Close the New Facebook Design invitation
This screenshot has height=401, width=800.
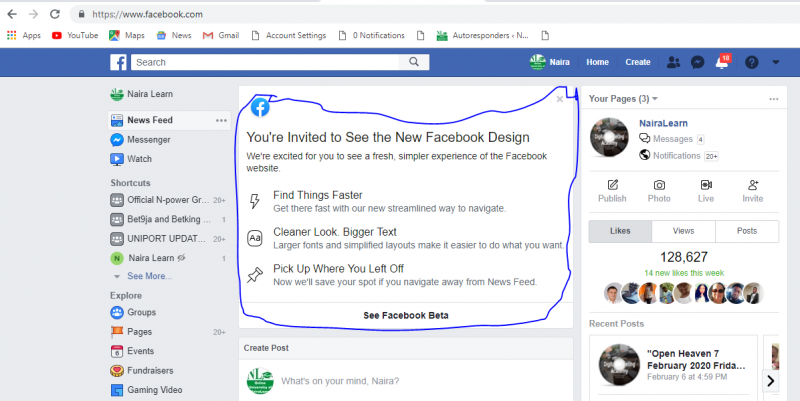coord(560,99)
